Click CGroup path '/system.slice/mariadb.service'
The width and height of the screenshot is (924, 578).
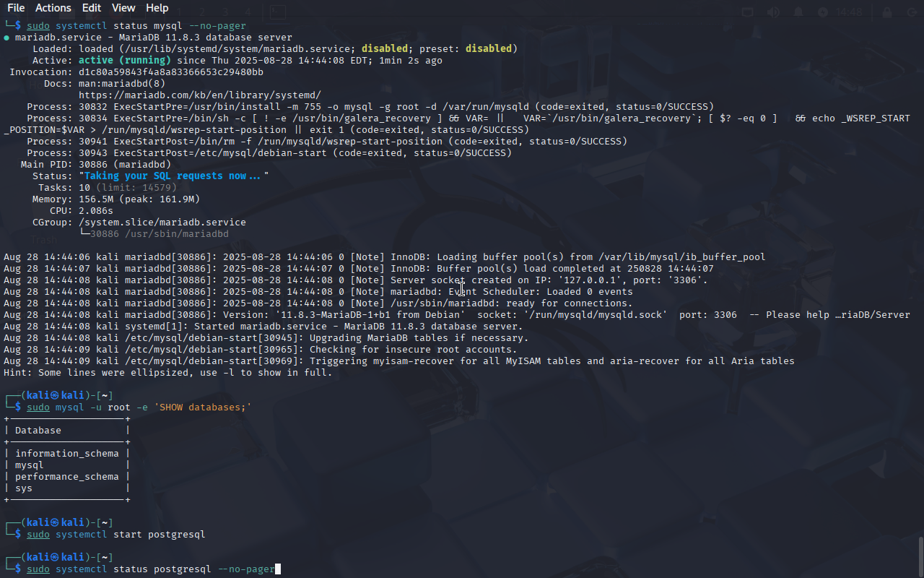coord(162,223)
